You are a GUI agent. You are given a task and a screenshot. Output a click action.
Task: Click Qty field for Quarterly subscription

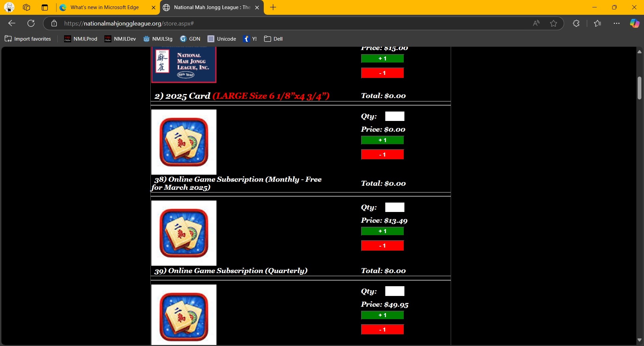tap(395, 207)
